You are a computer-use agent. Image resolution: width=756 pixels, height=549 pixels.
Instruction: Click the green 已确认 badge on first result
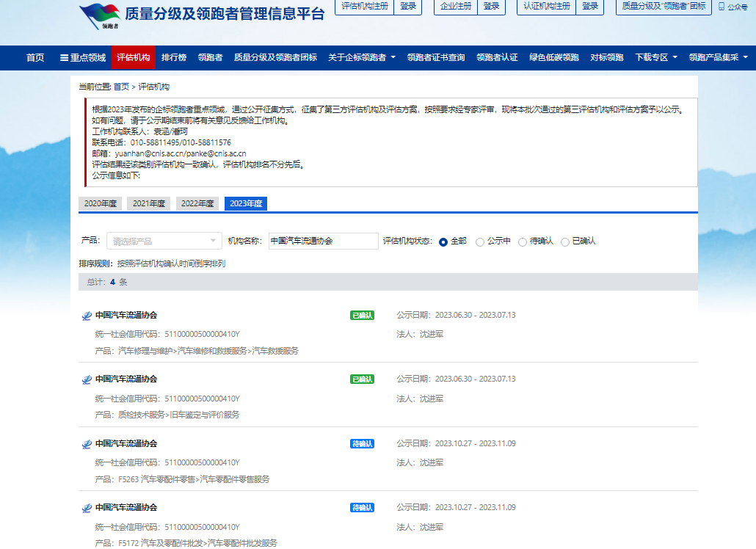point(362,316)
